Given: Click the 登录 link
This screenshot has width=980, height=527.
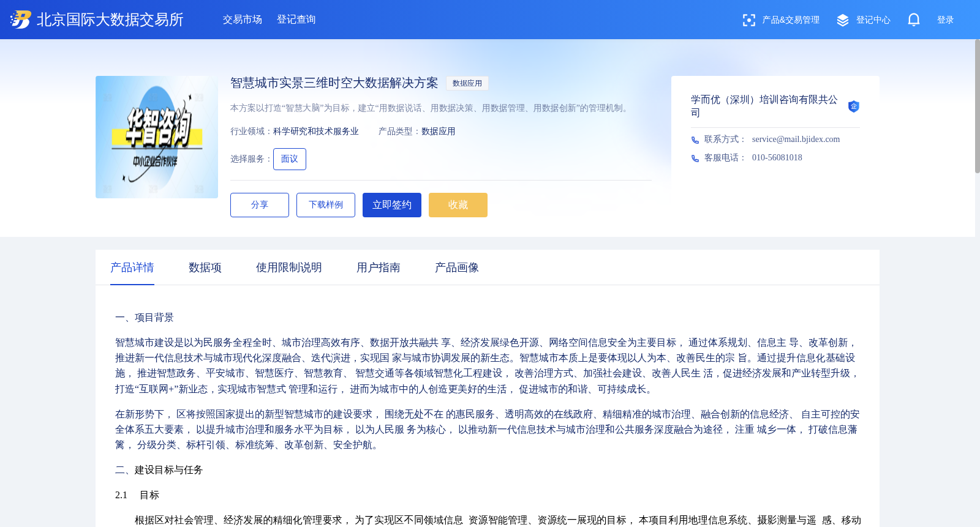Looking at the screenshot, I should tap(946, 20).
